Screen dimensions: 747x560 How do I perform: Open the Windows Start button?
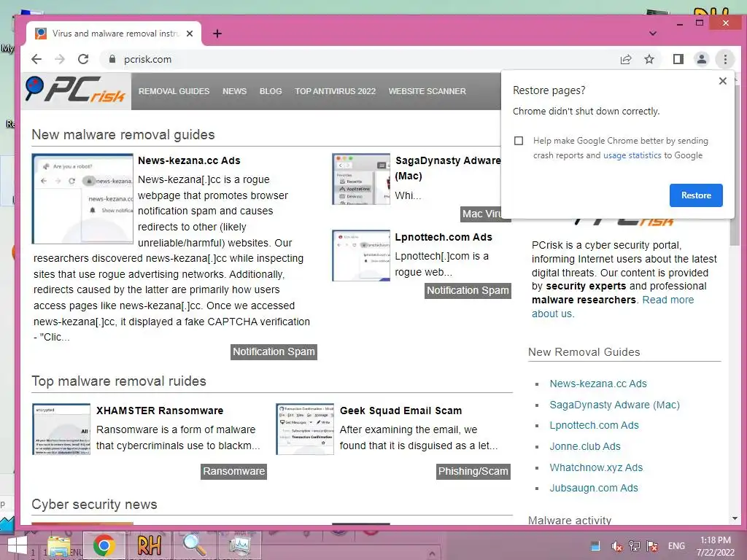click(x=18, y=545)
